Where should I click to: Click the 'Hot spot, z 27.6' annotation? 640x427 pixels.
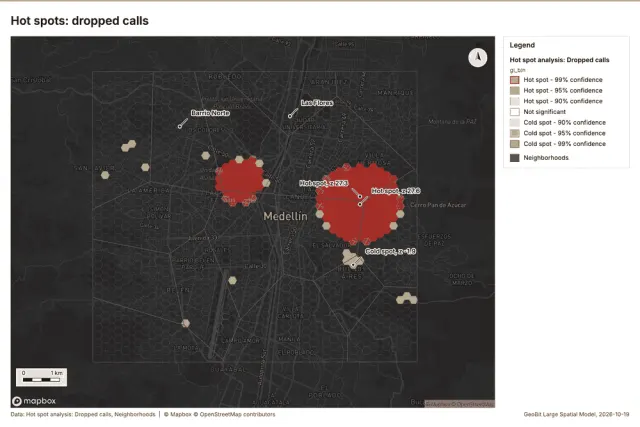(x=396, y=191)
